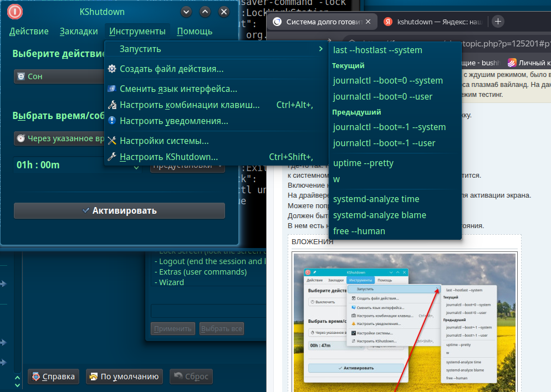Screen dimensions: 551x392
Task: Expand the Запустить submenu arrow
Action: (320, 49)
